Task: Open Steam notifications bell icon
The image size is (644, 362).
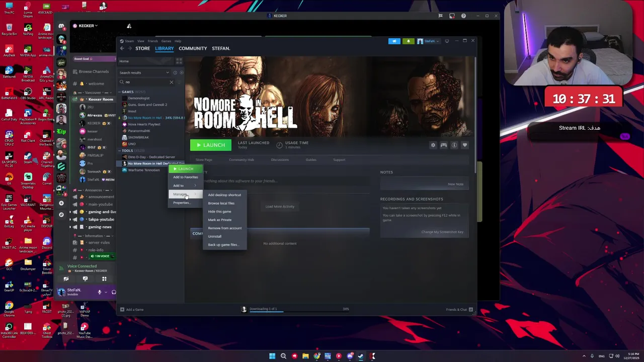Action: (x=408, y=41)
